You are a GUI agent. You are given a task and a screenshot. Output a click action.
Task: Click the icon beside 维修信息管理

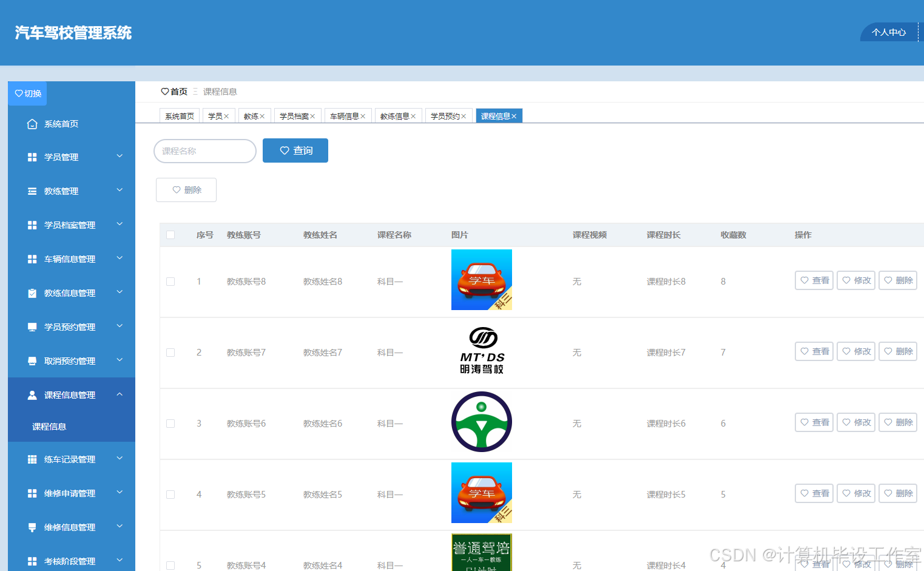click(x=32, y=527)
